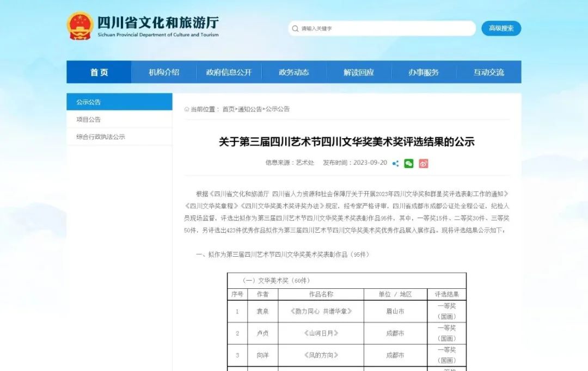
Task: Click the 首页 breadcrumb link
Action: (x=228, y=109)
